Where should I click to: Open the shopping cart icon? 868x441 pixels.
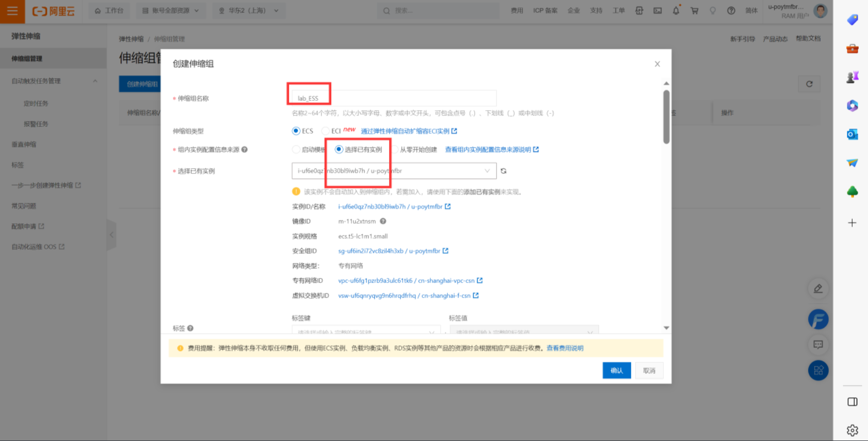695,11
